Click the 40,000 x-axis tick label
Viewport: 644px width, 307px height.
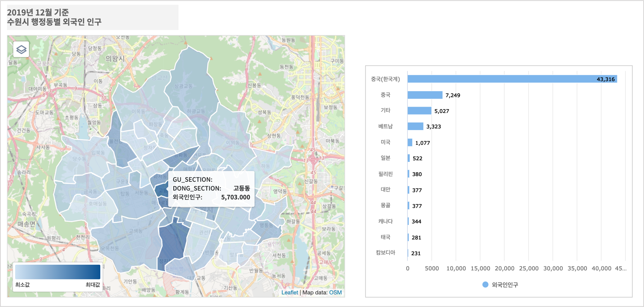coord(601,268)
